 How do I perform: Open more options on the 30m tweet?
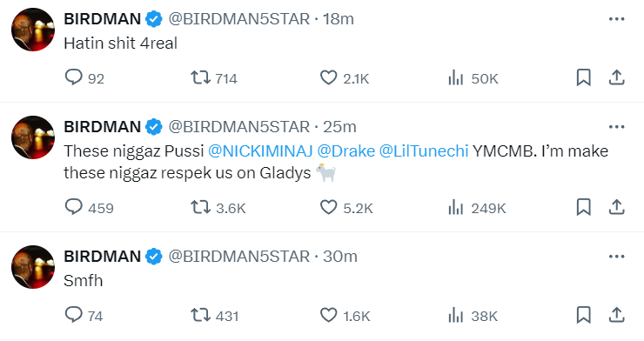616,257
